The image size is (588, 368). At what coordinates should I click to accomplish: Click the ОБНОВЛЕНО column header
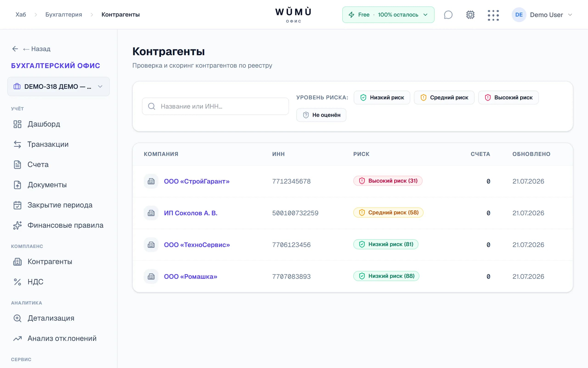point(531,154)
